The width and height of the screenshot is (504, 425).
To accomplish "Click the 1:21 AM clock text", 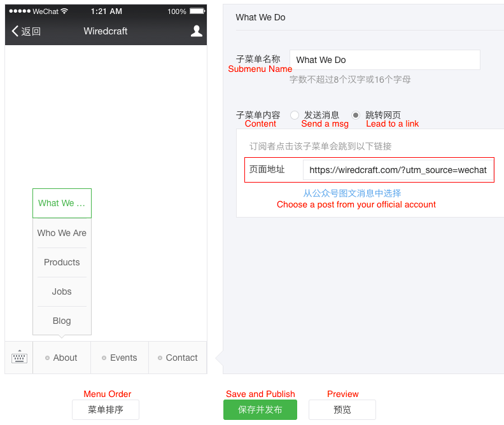I will pos(106,11).
